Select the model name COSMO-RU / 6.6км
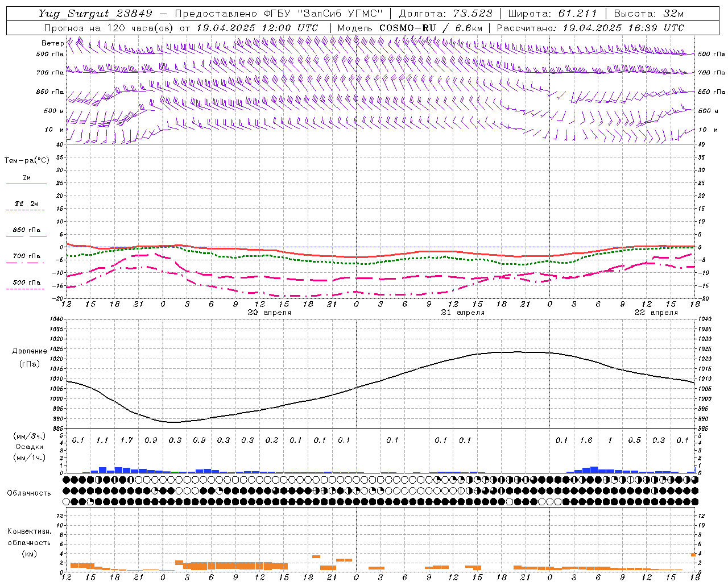This screenshot has height=582, width=728. pos(431,28)
